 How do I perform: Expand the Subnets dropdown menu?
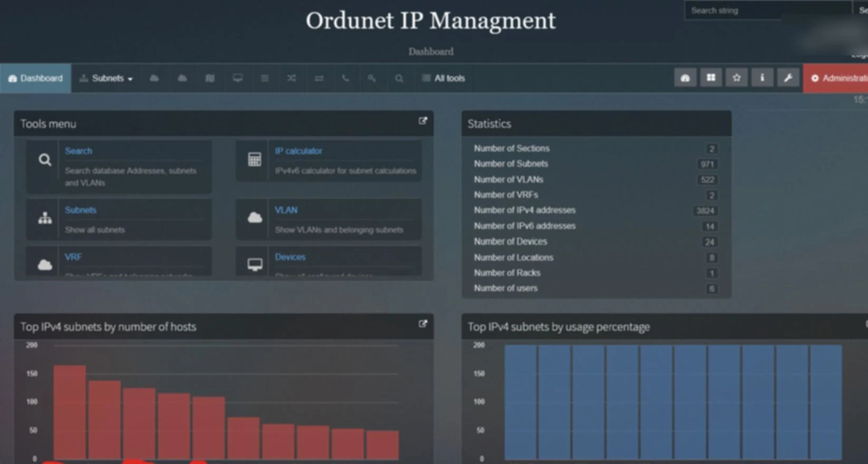[x=106, y=78]
